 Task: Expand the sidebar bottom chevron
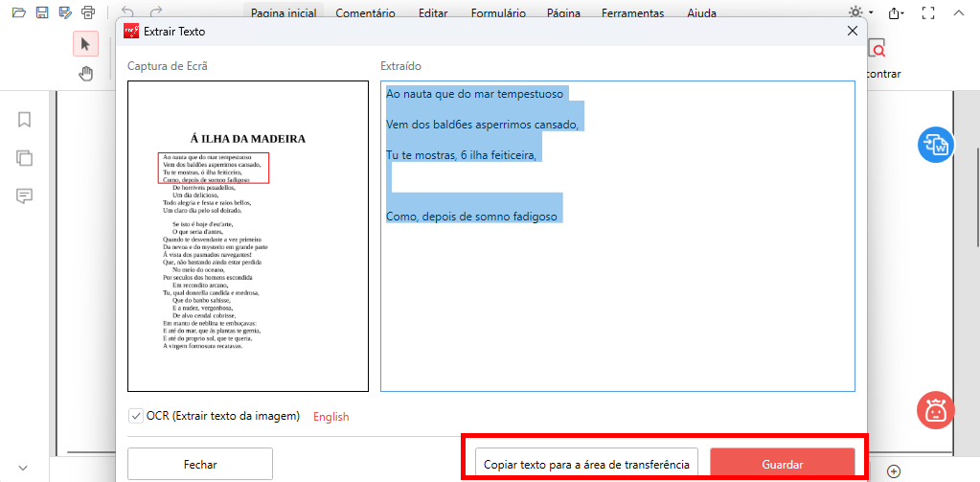[x=23, y=468]
